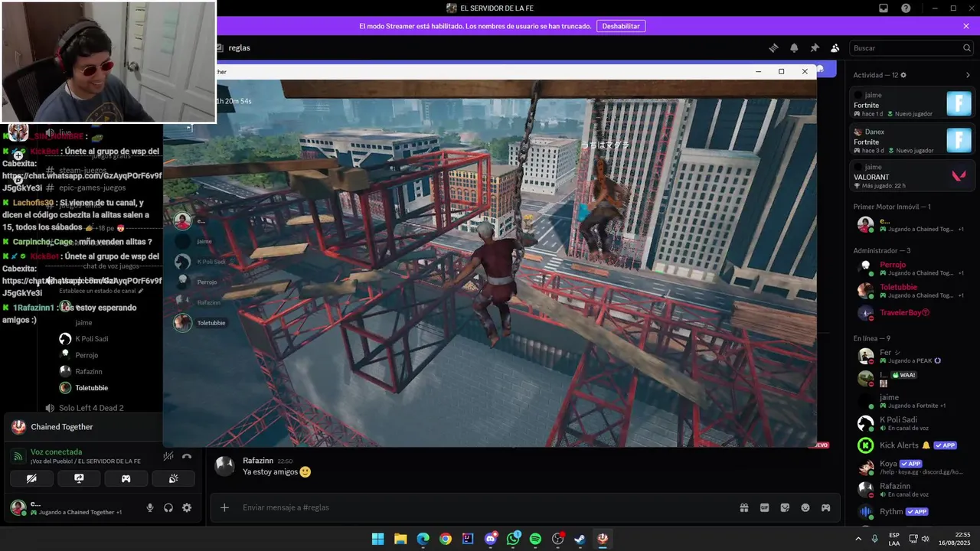Screen dimensions: 980x551
Task: Open File Explorer from taskbar
Action: coord(400,539)
